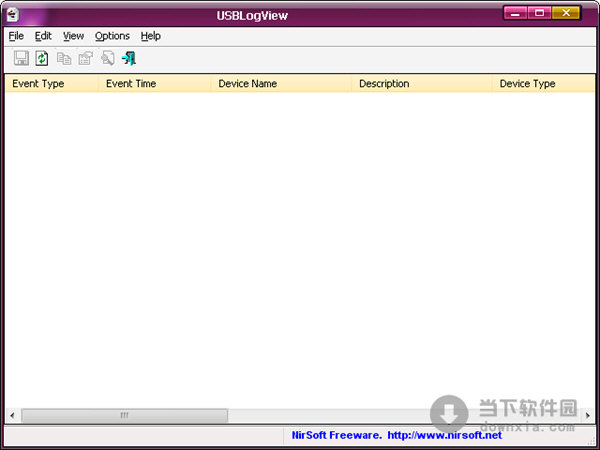Maximize the USBLogView window
The image size is (600, 450).
[x=540, y=13]
